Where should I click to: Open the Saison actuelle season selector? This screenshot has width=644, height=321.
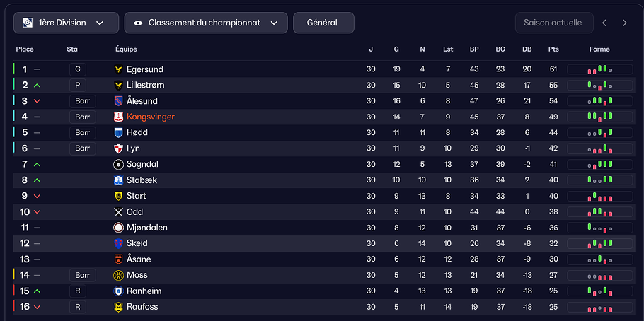(x=553, y=23)
